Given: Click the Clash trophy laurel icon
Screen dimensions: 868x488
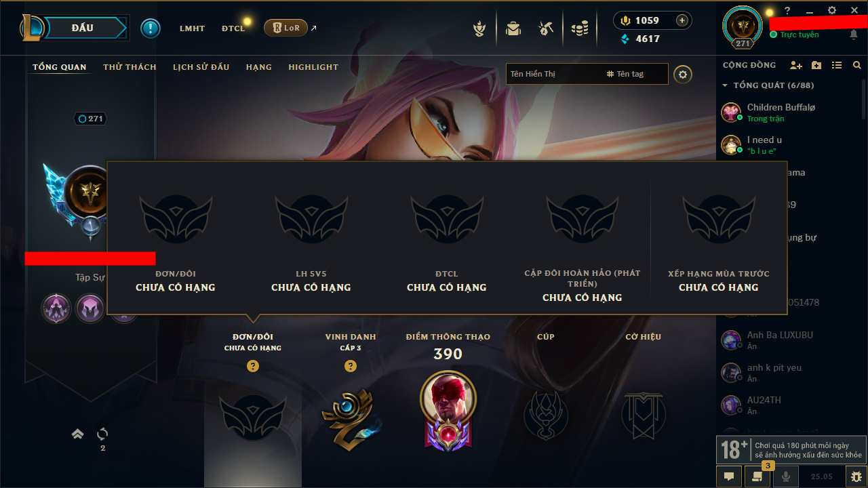Looking at the screenshot, I should click(480, 28).
